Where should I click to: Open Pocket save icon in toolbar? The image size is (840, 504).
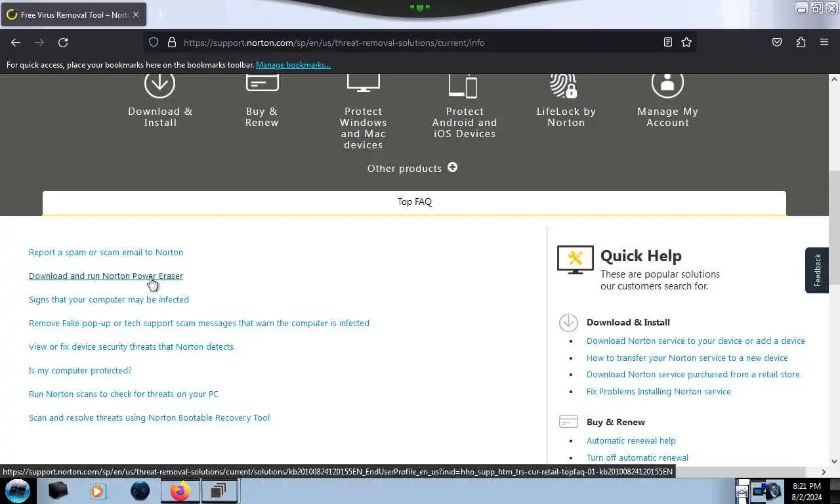(x=777, y=43)
